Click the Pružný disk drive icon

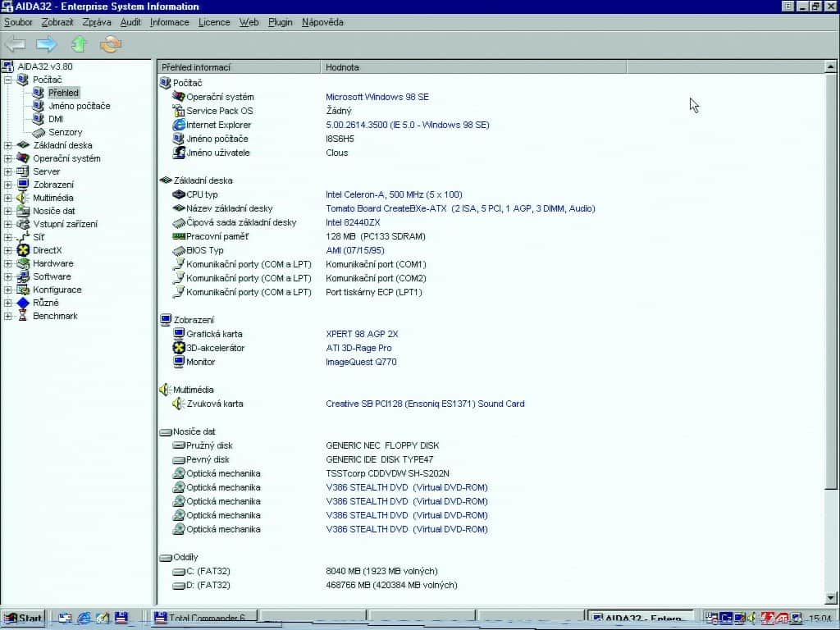click(179, 445)
